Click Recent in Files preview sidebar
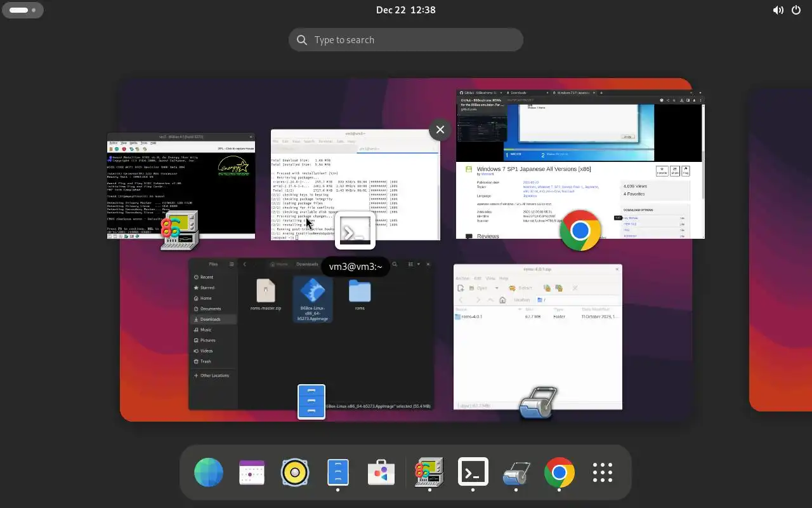Viewport: 812px width, 508px height. coord(207,277)
